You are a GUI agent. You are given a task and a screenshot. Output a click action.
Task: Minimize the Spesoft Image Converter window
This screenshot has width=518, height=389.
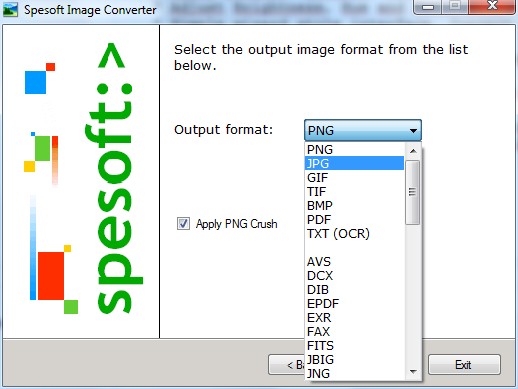point(429,7)
